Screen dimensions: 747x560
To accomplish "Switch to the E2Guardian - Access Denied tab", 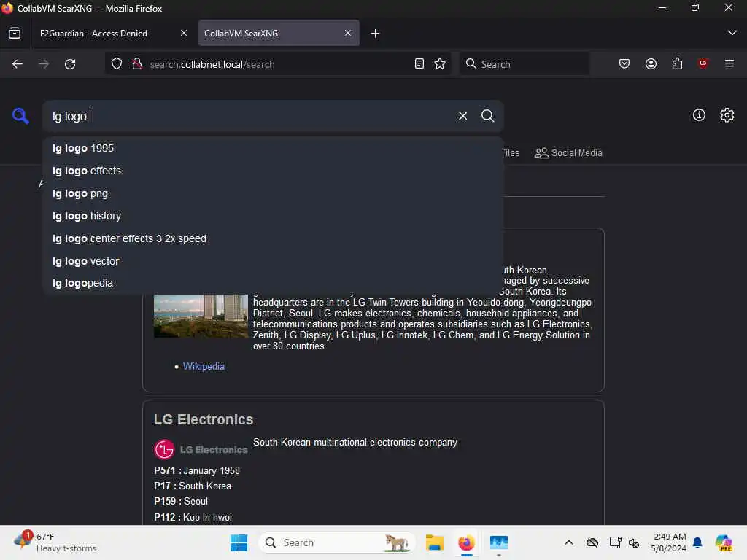I will 113,34.
